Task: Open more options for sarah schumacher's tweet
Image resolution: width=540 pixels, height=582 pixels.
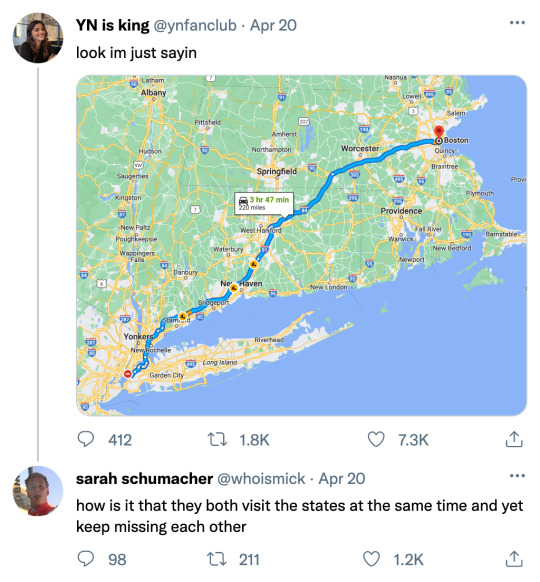Action: click(517, 475)
